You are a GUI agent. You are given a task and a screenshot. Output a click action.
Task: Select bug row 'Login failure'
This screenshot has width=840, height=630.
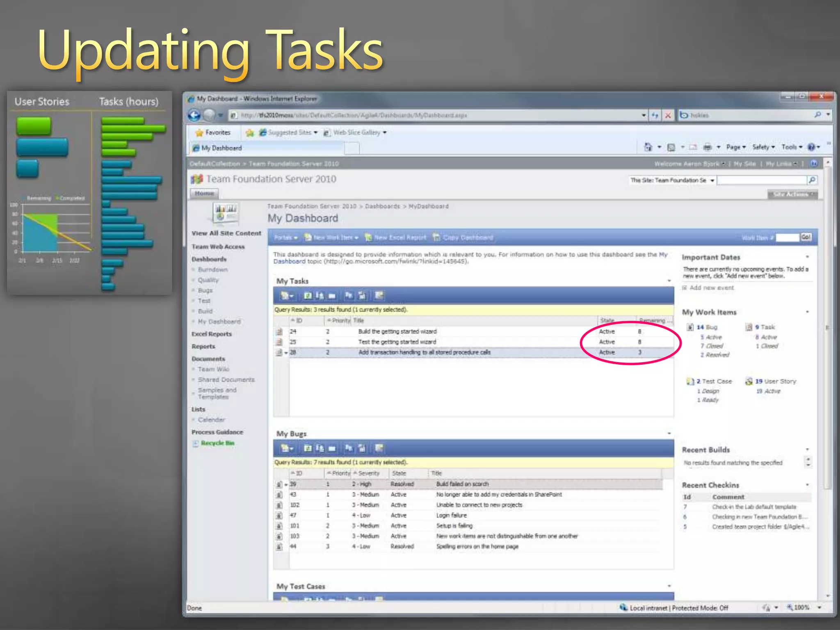pyautogui.click(x=468, y=516)
